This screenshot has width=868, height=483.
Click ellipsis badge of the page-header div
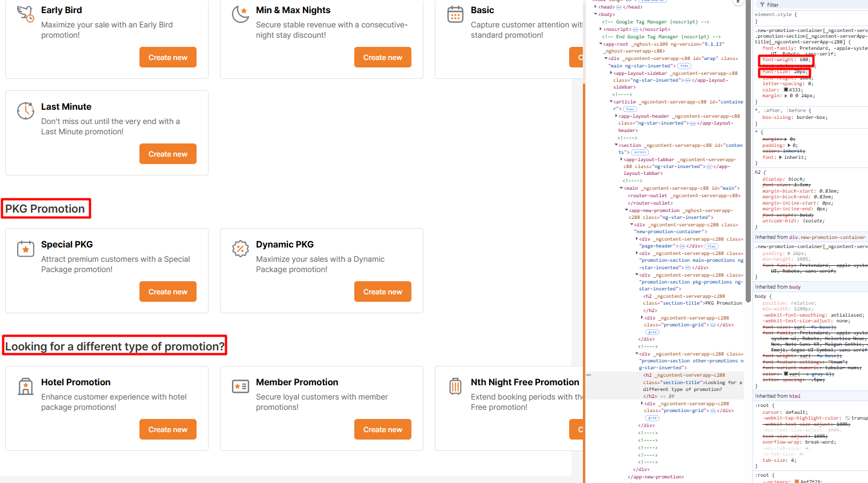point(682,246)
